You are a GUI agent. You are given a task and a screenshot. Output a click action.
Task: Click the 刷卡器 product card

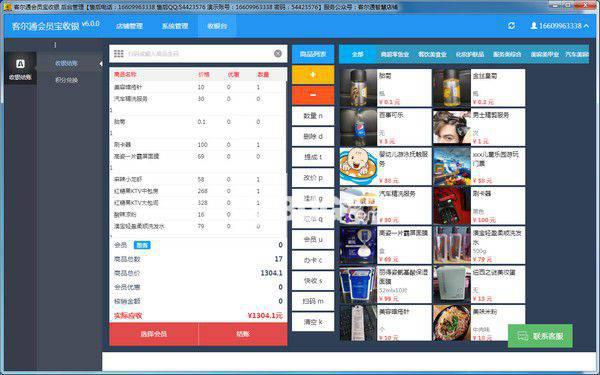click(479, 205)
